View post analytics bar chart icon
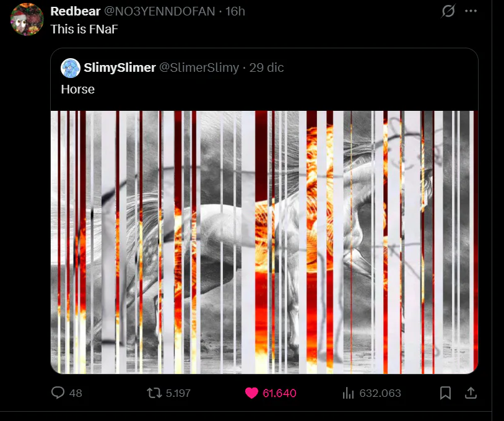This screenshot has height=421, width=504. pos(348,393)
